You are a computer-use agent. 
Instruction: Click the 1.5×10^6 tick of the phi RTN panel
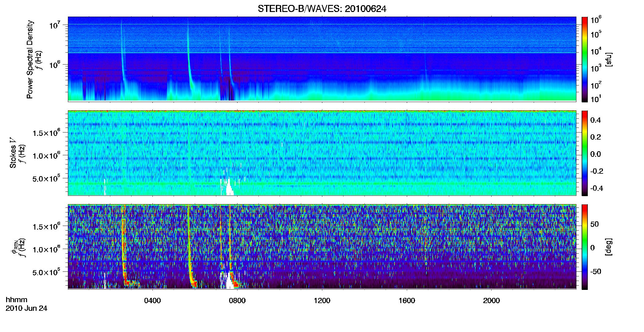coord(46,227)
